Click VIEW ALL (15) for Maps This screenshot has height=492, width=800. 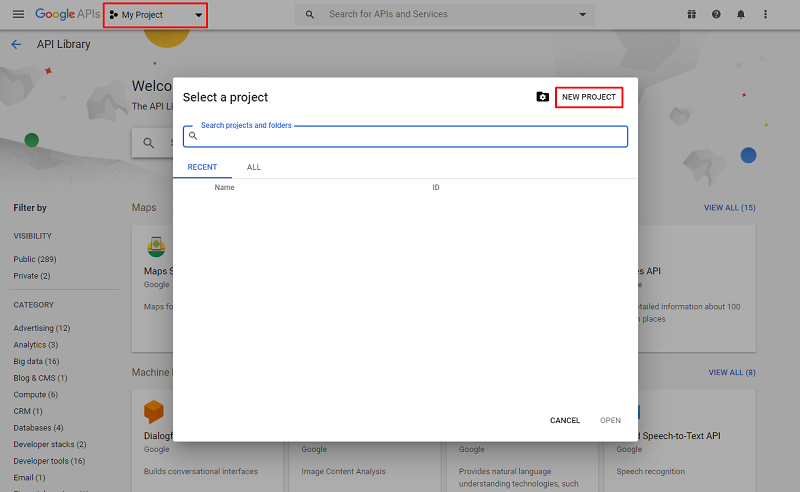coord(730,208)
